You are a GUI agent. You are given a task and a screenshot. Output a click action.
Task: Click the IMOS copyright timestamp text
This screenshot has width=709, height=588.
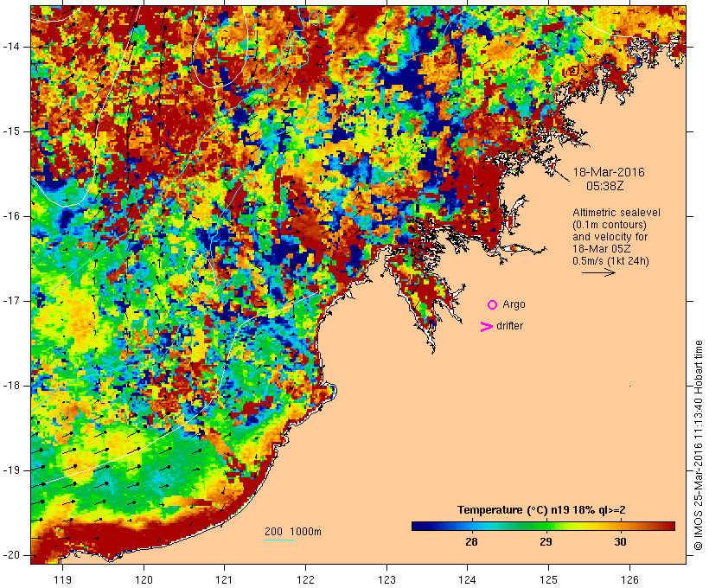(699, 445)
